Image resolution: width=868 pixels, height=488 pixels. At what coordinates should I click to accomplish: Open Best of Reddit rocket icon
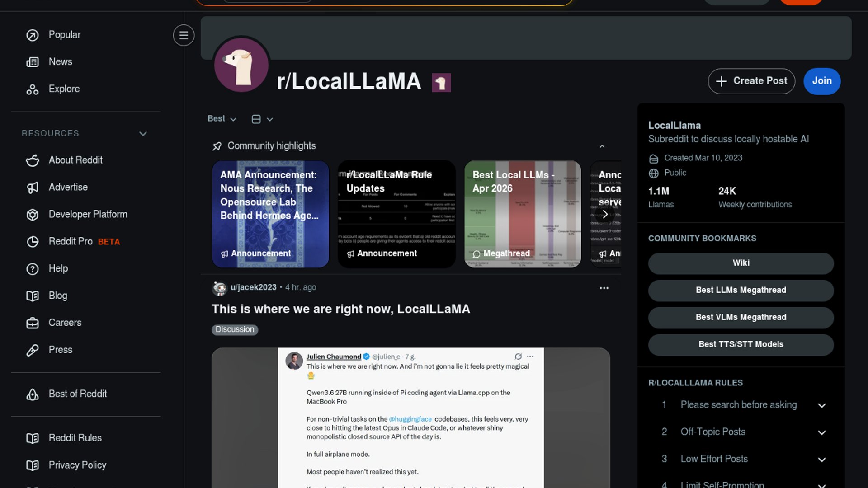(x=33, y=394)
